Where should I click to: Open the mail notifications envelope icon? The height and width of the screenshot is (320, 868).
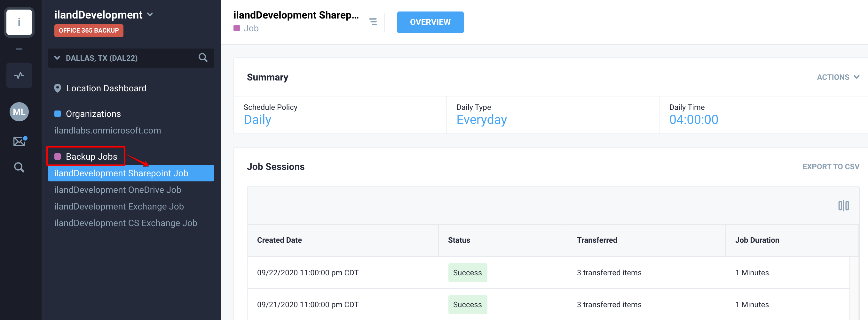point(20,142)
